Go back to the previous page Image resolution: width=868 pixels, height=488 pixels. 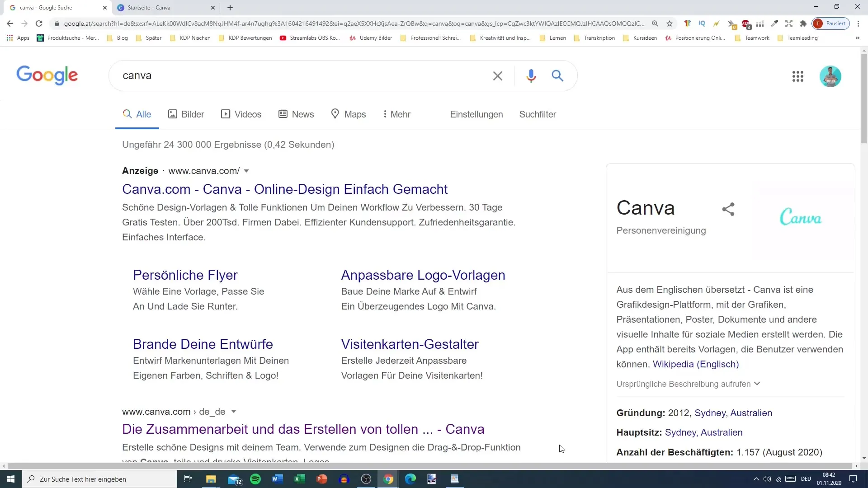coord(10,23)
